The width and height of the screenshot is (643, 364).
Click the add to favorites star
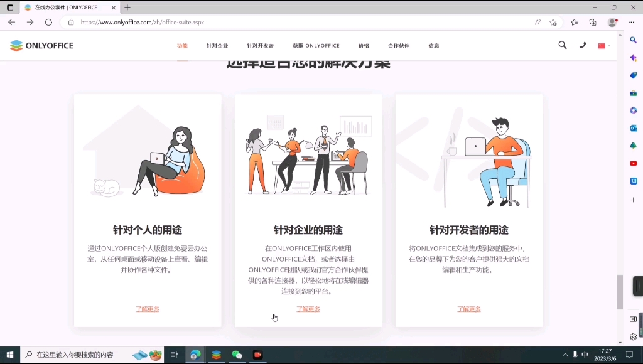tap(553, 21)
